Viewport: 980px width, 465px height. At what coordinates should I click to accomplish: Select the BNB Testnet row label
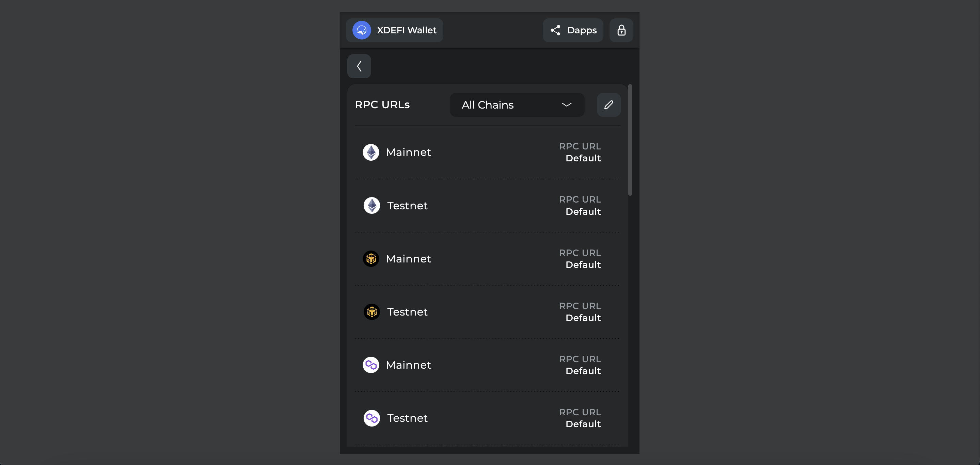coord(407,312)
